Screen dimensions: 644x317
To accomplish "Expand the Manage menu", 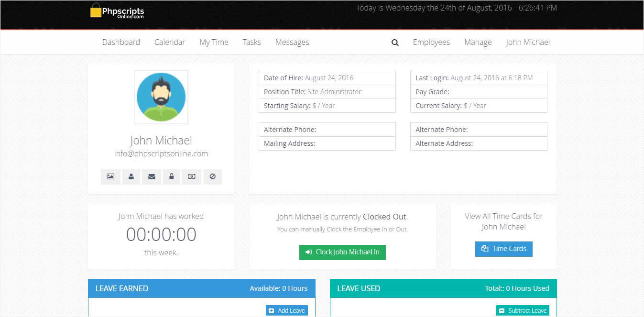I will pyautogui.click(x=478, y=42).
